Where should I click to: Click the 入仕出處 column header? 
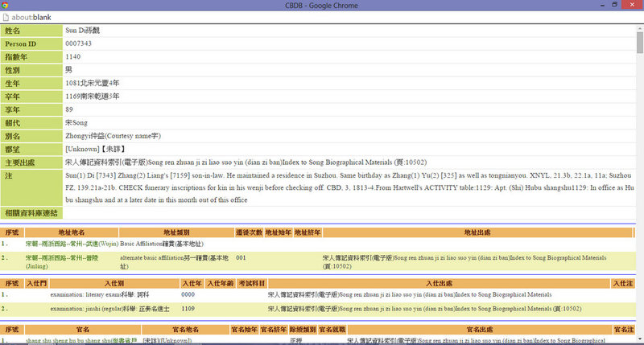point(439,283)
